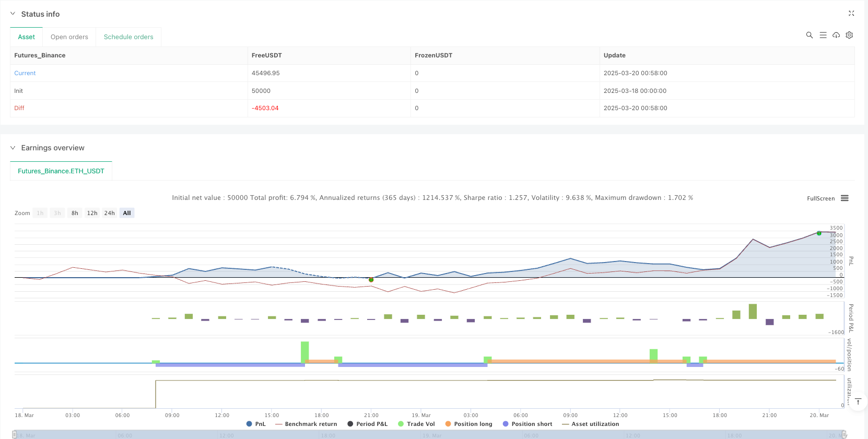Click the 50000 Init value
The image size is (868, 439).
[261, 91]
